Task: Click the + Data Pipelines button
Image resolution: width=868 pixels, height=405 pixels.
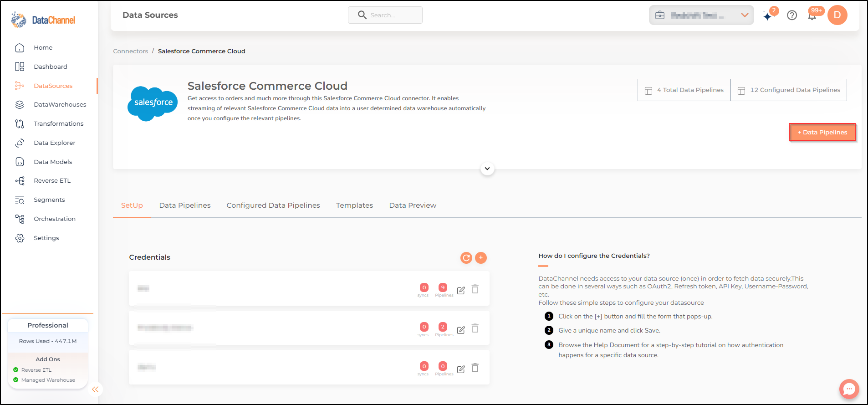Action: [822, 132]
